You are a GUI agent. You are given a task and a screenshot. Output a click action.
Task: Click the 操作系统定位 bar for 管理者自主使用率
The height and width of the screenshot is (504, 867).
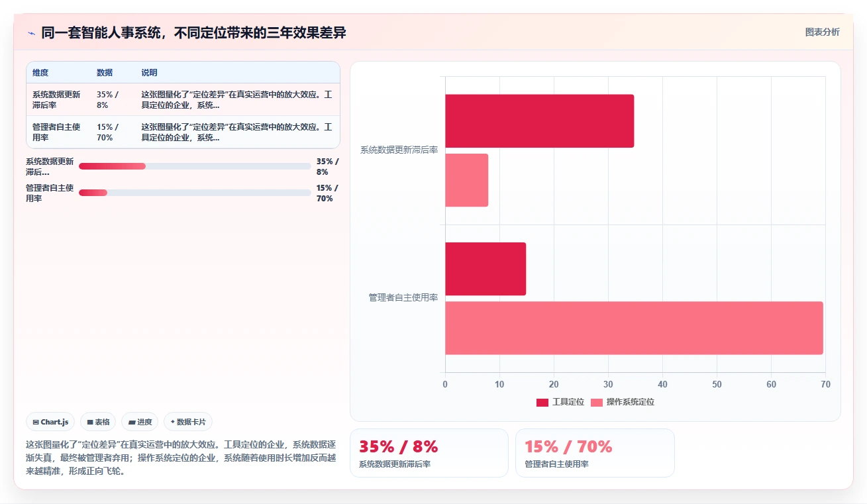point(634,328)
